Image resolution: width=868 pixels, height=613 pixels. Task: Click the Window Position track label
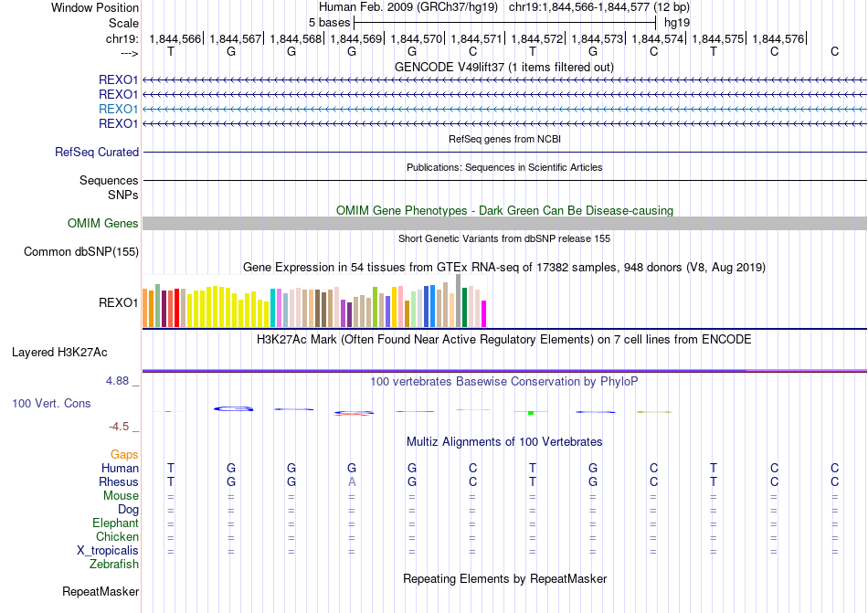click(x=95, y=7)
